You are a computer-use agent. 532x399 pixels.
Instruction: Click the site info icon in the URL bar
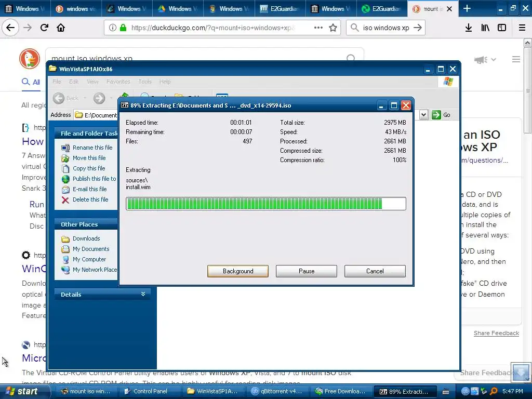click(112, 28)
